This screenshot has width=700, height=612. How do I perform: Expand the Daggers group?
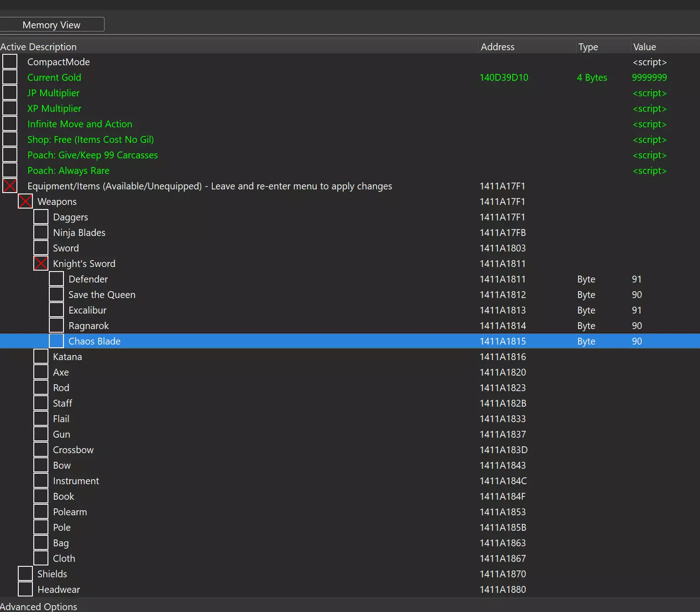41,217
